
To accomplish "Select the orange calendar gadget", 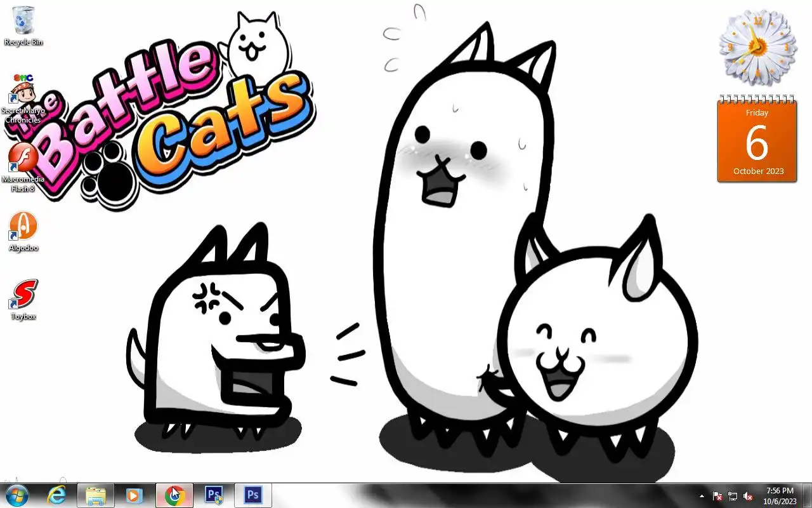I will pos(757,139).
